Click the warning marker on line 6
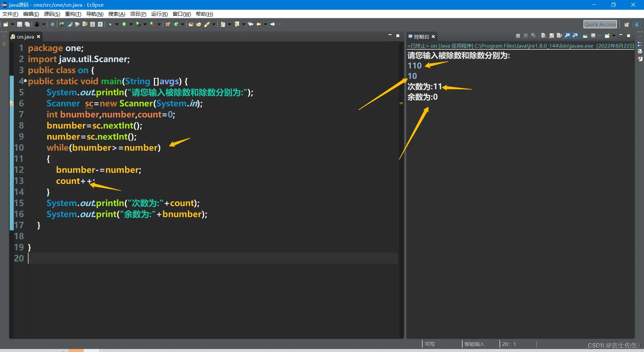This screenshot has height=352, width=644. point(12,103)
